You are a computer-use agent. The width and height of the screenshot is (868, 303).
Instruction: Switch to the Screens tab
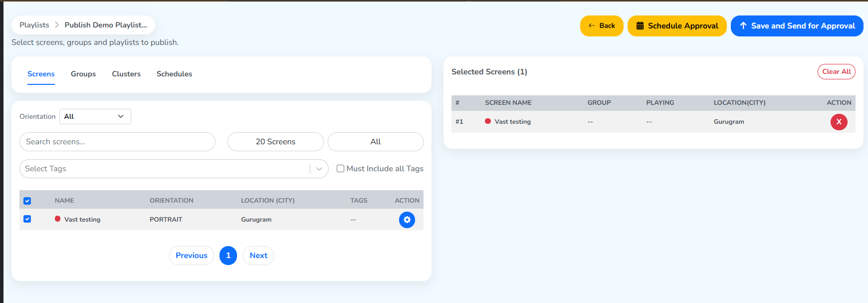pos(41,74)
